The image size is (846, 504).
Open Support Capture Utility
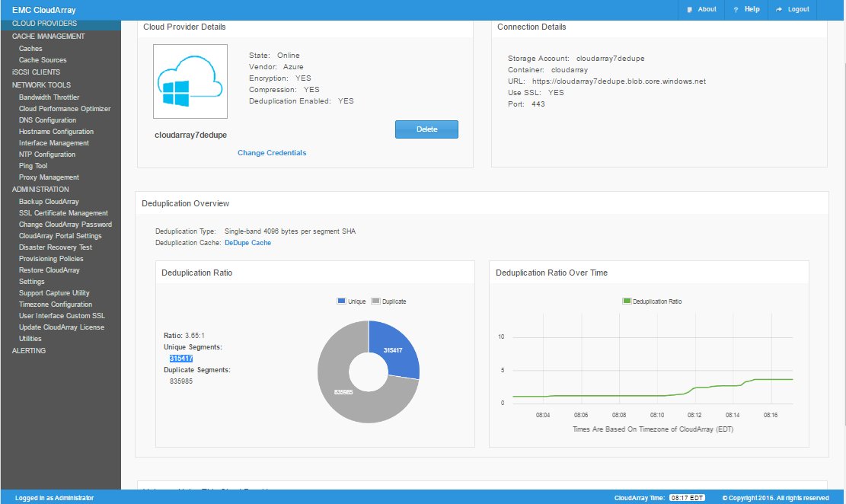[x=54, y=293]
